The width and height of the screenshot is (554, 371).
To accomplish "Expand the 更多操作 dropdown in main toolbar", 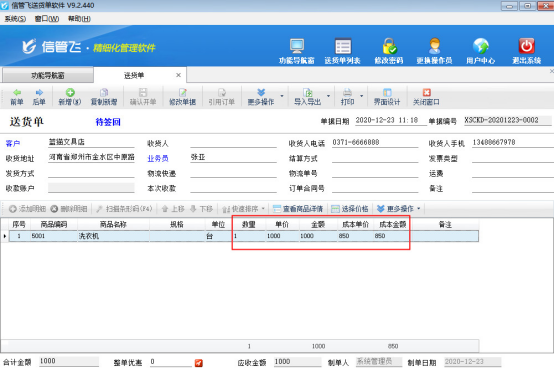I will 282,96.
